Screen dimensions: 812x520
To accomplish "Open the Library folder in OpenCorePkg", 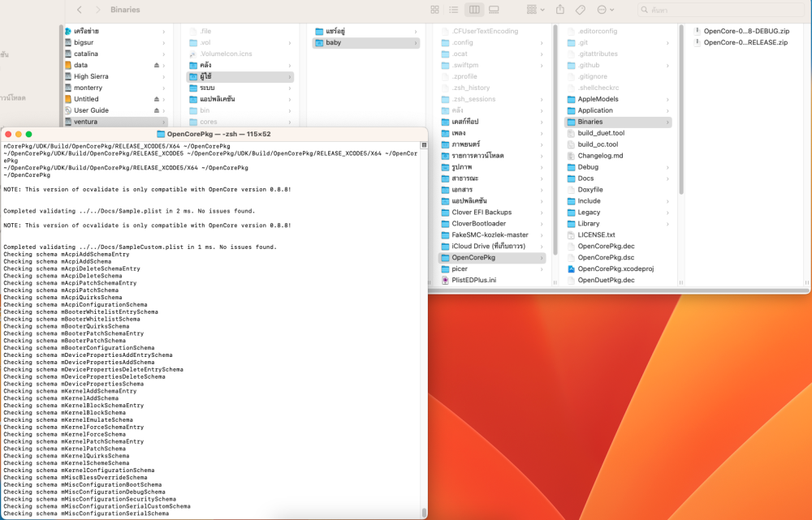I will click(618, 224).
